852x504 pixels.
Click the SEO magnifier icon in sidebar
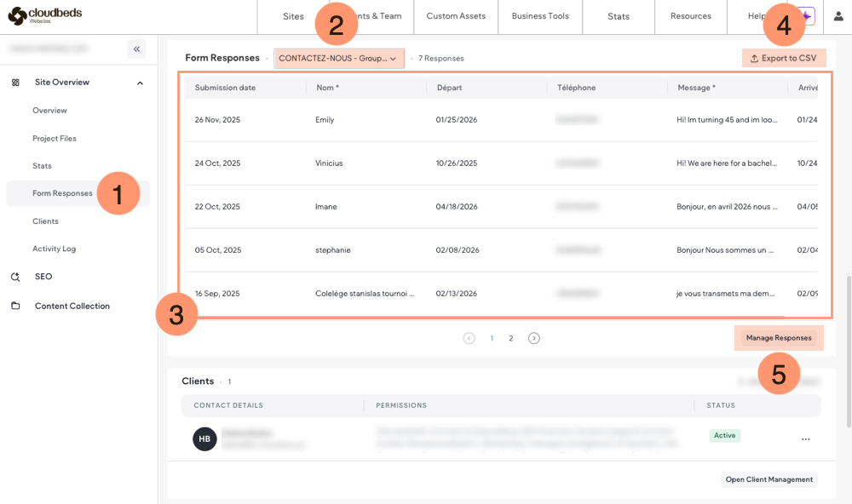coord(15,277)
